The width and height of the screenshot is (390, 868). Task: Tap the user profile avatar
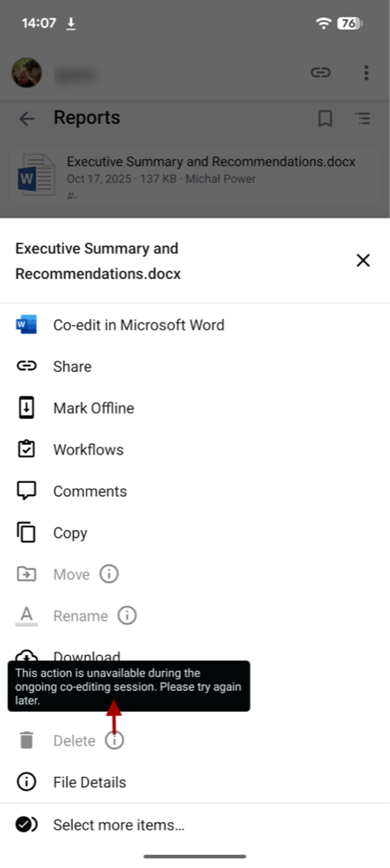27,72
